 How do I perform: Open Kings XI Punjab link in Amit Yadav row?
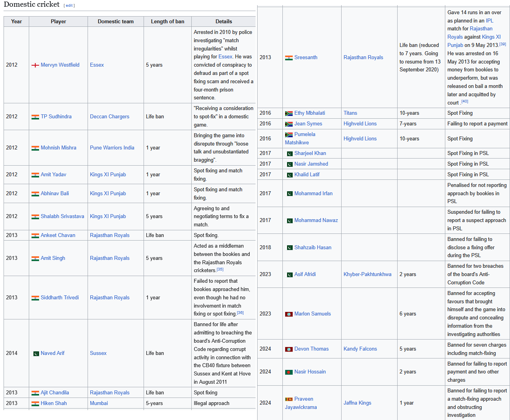pos(108,175)
